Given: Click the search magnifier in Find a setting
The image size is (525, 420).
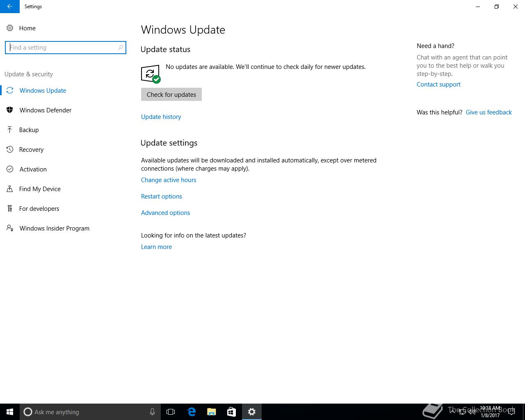Looking at the screenshot, I should 121,48.
